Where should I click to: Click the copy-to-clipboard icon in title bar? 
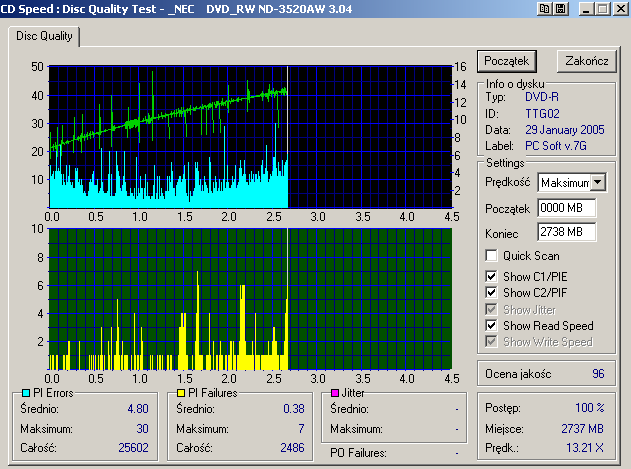click(544, 9)
